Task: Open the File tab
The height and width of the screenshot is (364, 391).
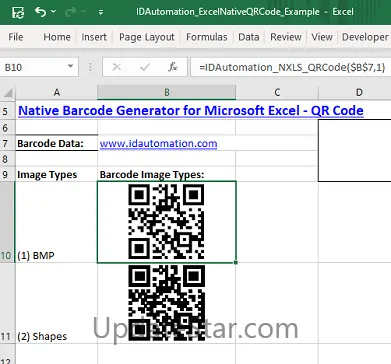Action: tap(16, 37)
